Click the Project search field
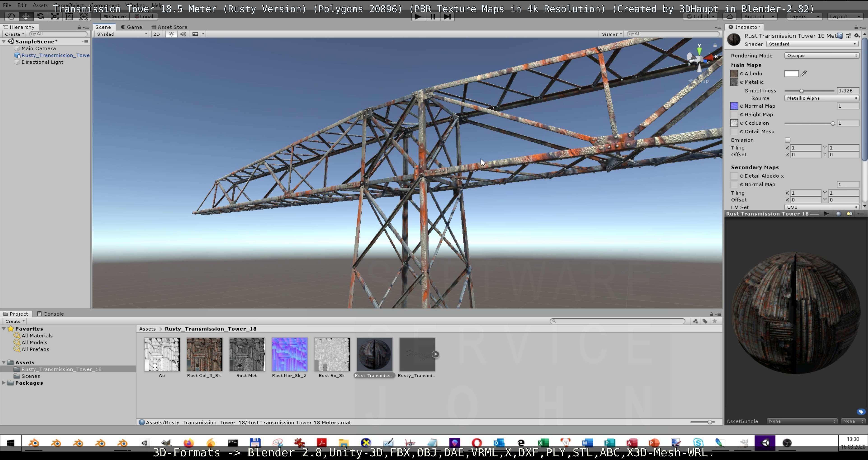 [617, 321]
